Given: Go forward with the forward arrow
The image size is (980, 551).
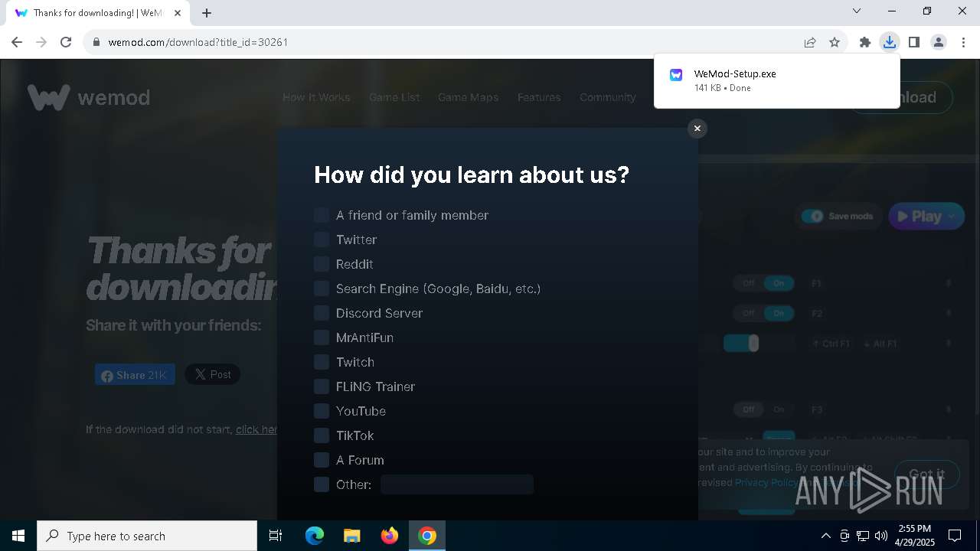Looking at the screenshot, I should (41, 42).
